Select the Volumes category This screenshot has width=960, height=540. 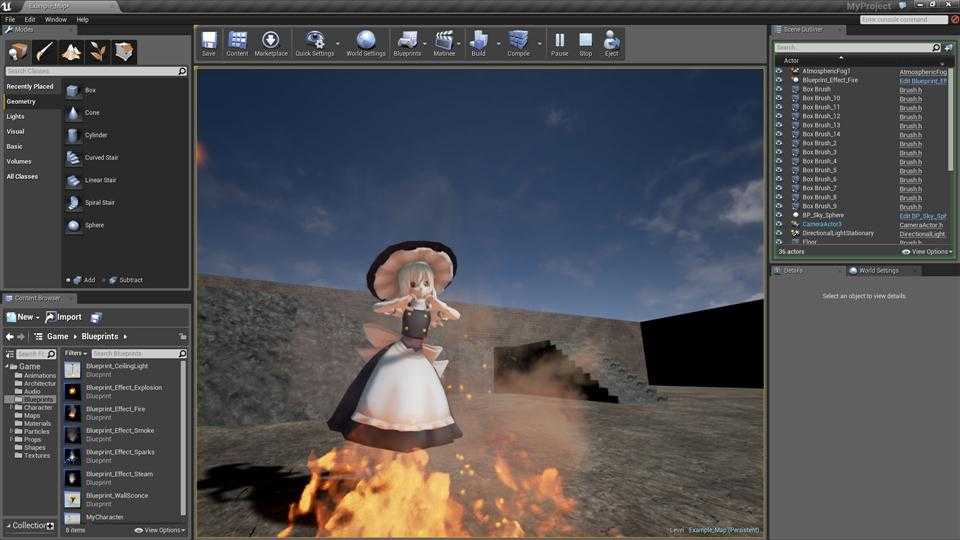click(19, 162)
